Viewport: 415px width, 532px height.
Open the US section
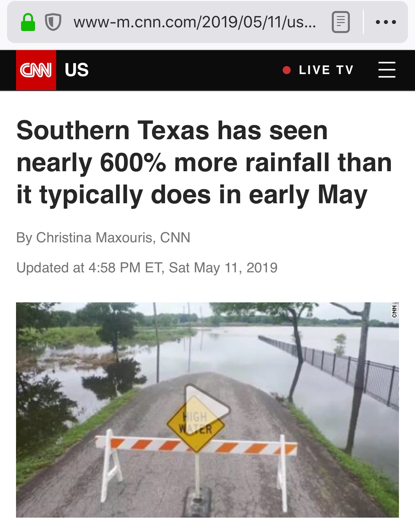tap(77, 70)
